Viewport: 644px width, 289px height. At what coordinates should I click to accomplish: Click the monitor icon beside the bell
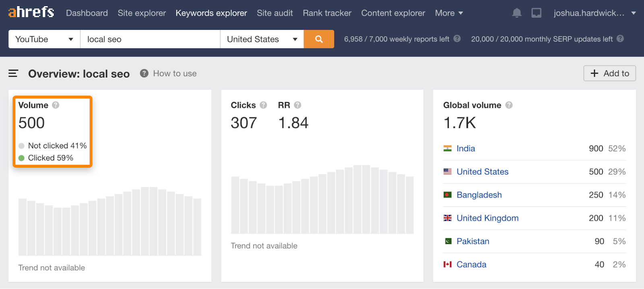536,13
